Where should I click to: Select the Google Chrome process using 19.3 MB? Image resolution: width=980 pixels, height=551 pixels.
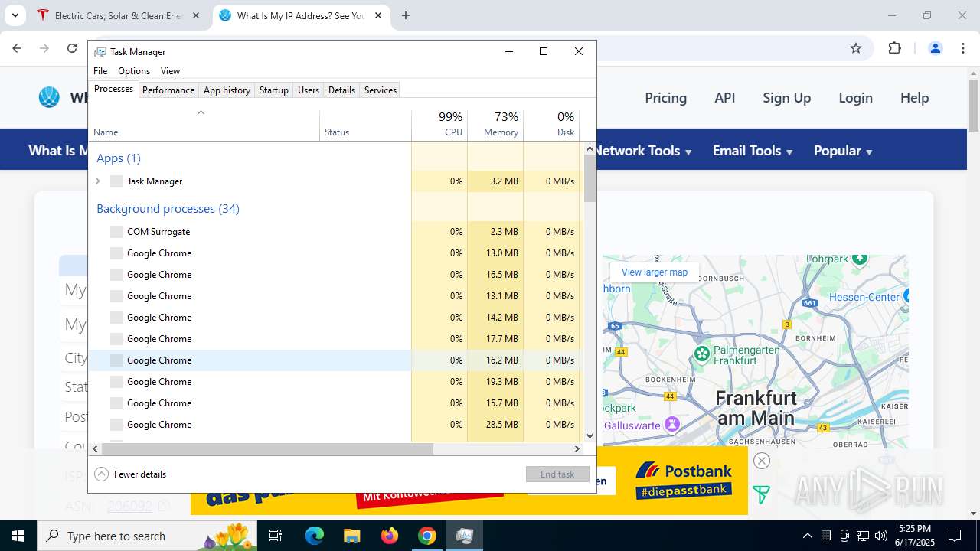pyautogui.click(x=334, y=382)
